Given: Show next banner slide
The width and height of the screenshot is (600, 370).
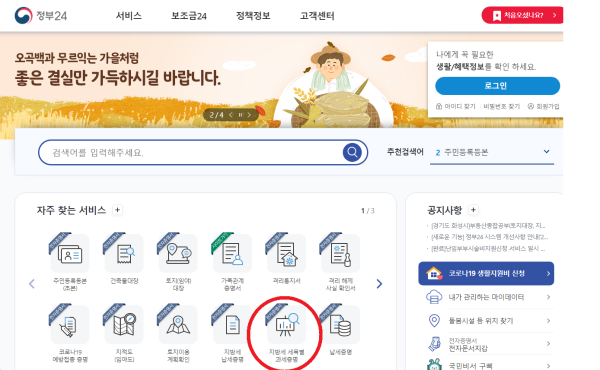Looking at the screenshot, I should pos(249,115).
